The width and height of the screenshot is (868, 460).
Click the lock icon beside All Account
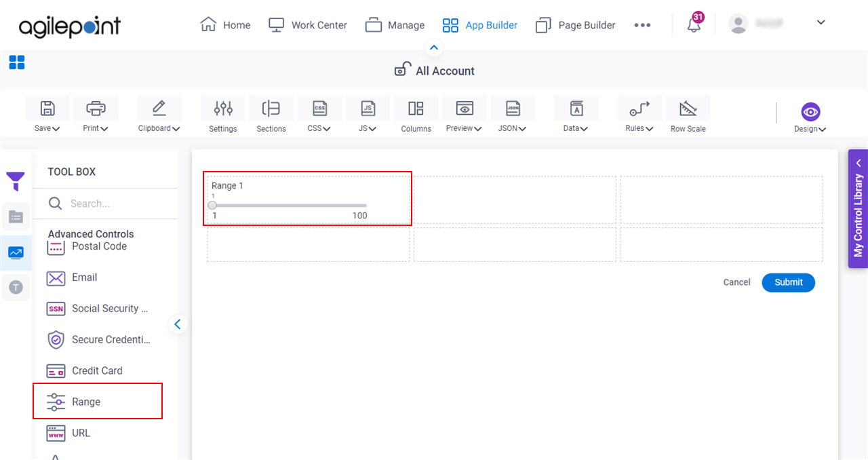403,69
